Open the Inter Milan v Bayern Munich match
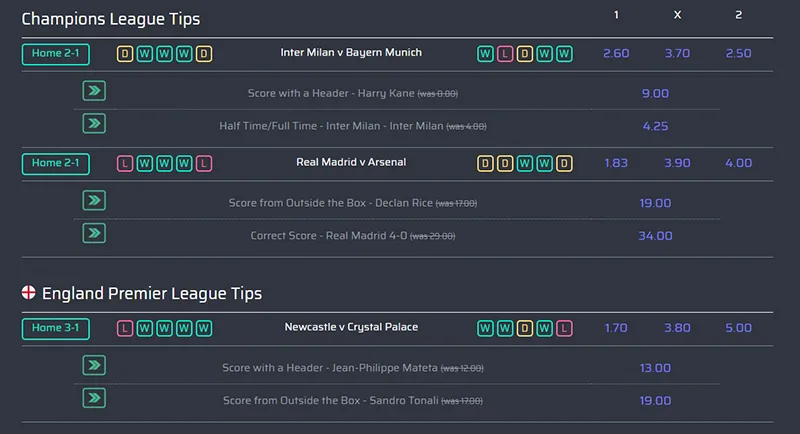 [x=350, y=53]
